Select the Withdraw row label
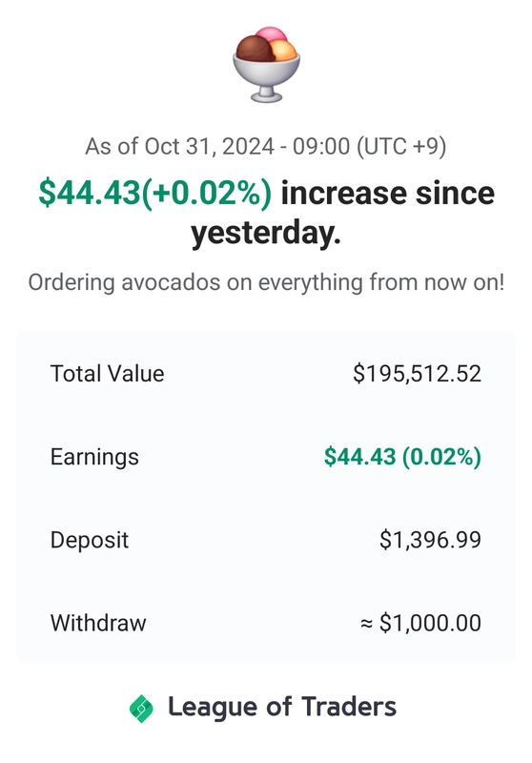This screenshot has height=763, width=532. point(98,624)
